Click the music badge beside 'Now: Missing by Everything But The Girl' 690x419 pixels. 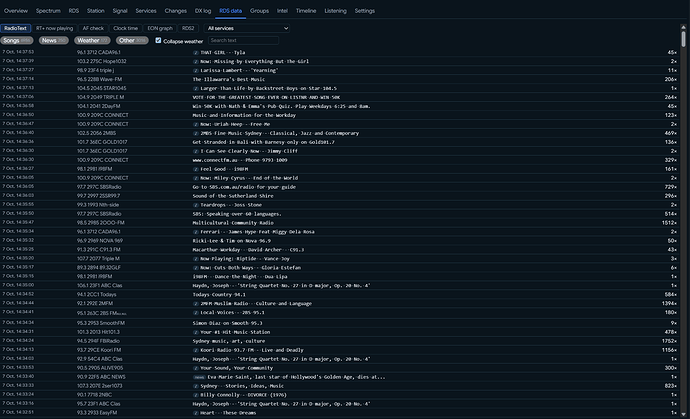pyautogui.click(x=196, y=62)
